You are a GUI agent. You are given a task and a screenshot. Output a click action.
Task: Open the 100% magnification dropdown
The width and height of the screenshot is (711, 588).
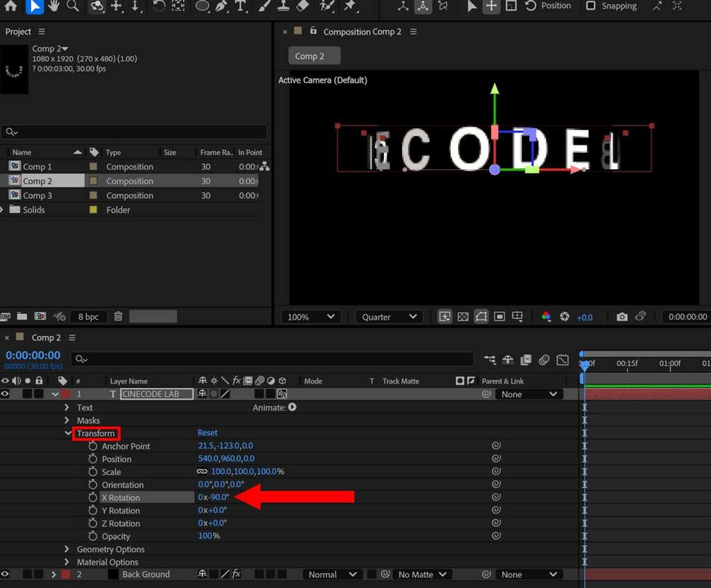tap(310, 317)
